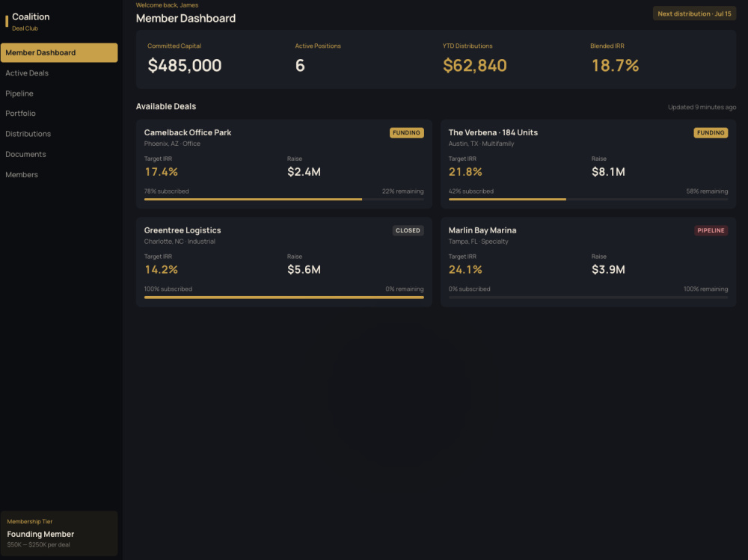
Task: Navigate to Documents
Action: [x=25, y=155]
